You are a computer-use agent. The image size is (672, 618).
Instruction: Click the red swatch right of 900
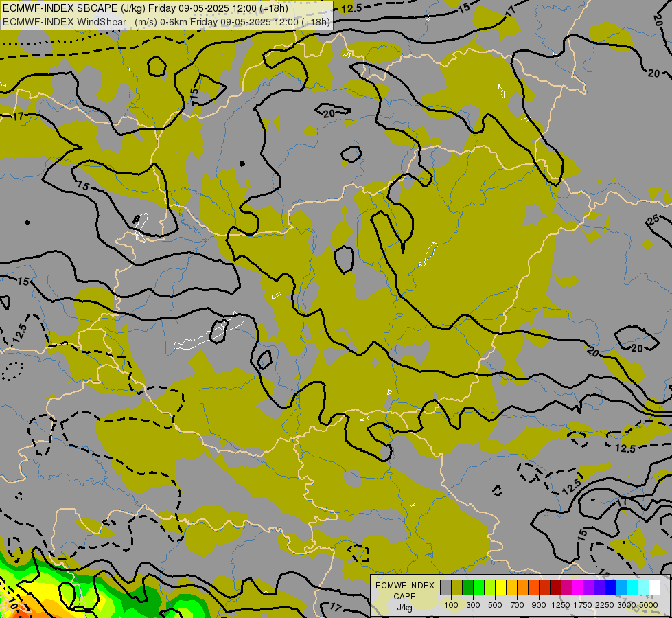[x=545, y=587]
